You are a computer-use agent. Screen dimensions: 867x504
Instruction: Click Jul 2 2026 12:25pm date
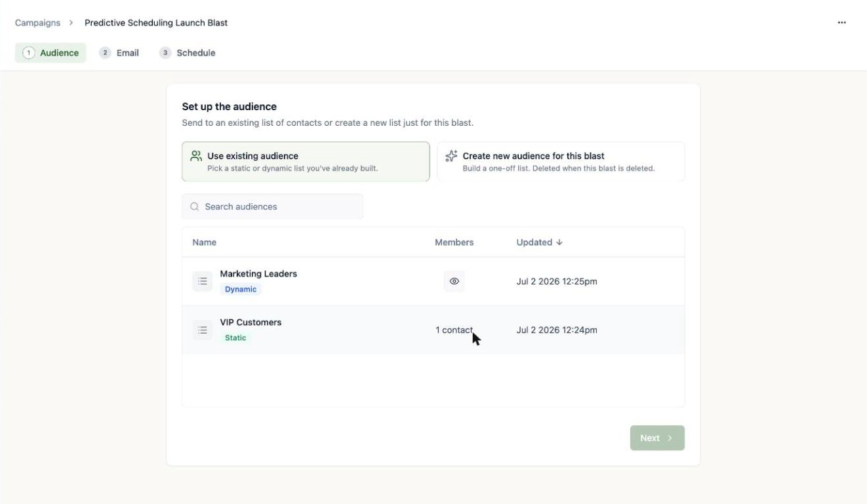click(557, 281)
